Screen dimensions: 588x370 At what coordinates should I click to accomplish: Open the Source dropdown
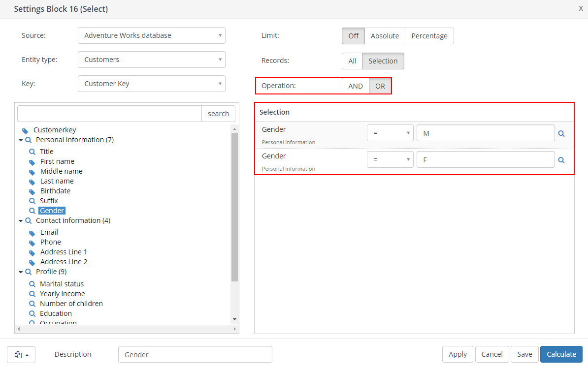pyautogui.click(x=151, y=35)
